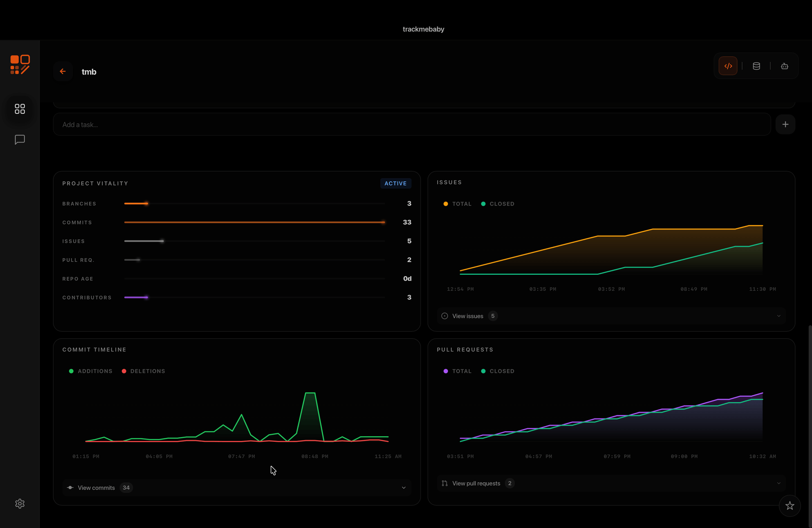Open the AI assistant robot icon

point(785,66)
